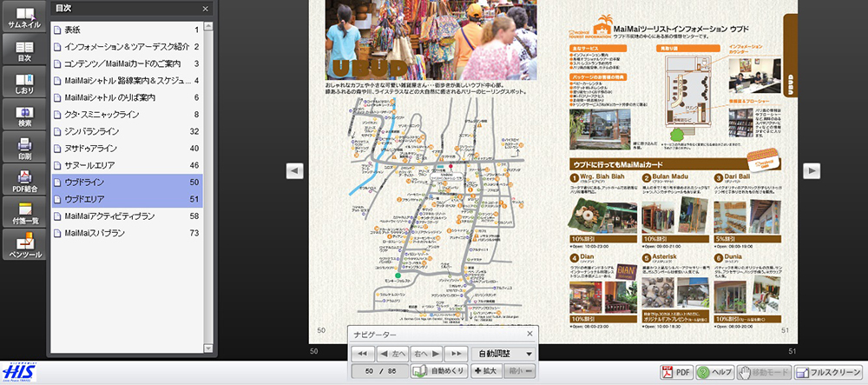Download via the PDF button
This screenshot has height=385, width=868.
(677, 372)
